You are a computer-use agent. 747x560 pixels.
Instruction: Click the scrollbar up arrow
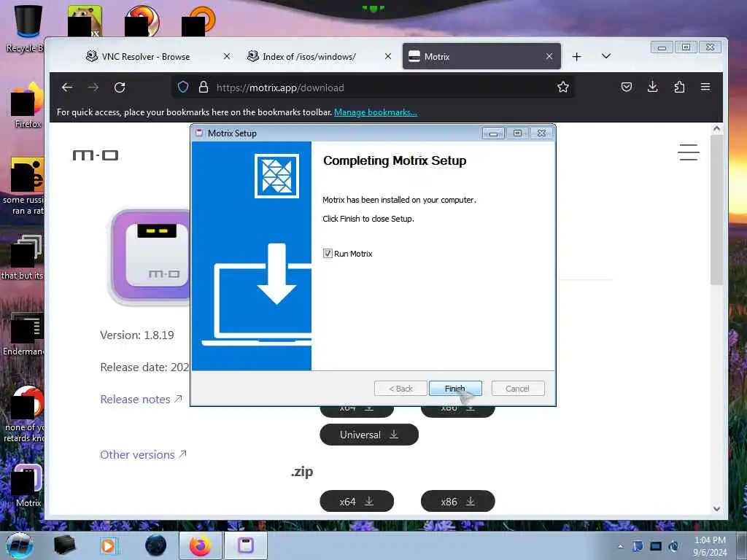(x=716, y=128)
